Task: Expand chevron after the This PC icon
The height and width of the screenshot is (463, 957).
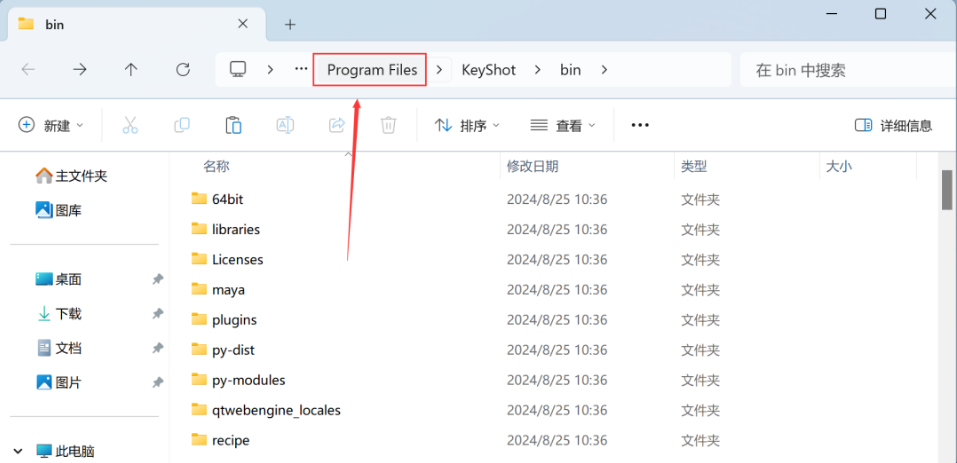Action: [x=270, y=70]
